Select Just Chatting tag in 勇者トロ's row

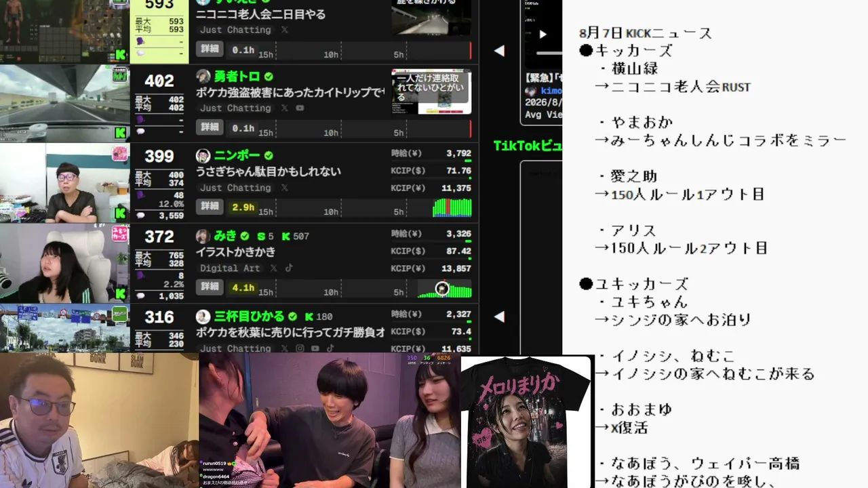click(x=235, y=108)
